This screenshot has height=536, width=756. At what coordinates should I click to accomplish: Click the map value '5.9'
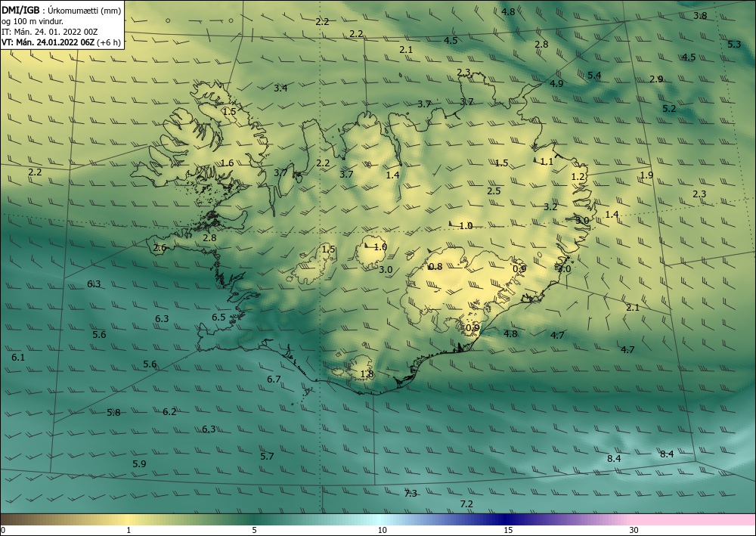pos(139,463)
